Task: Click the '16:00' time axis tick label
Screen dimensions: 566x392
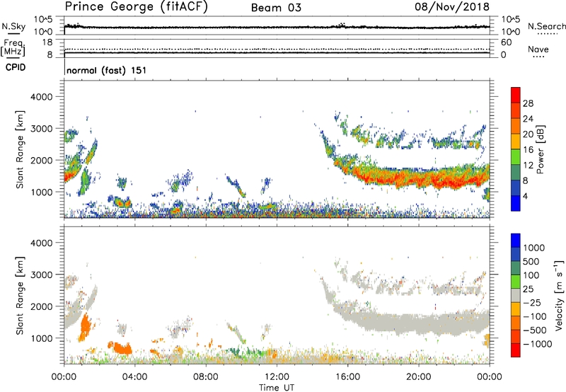Action: click(347, 377)
